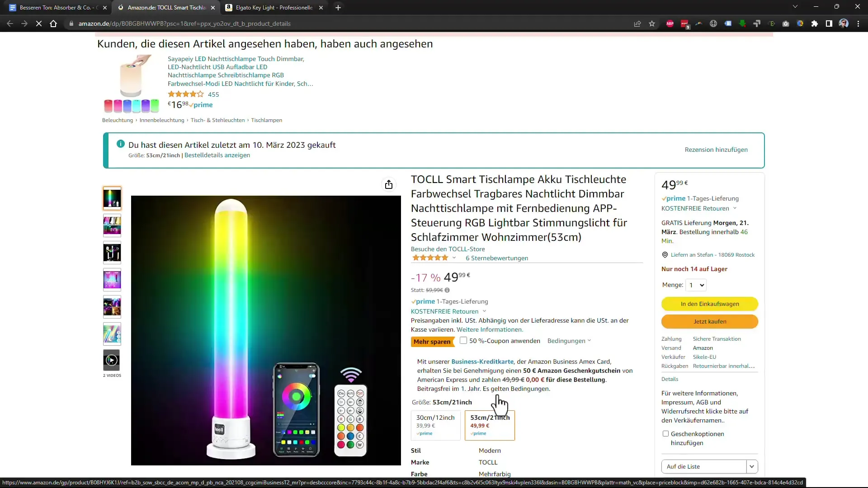Switch to Elgato Key Light tab
Screen dimensions: 868x488
point(274,7)
